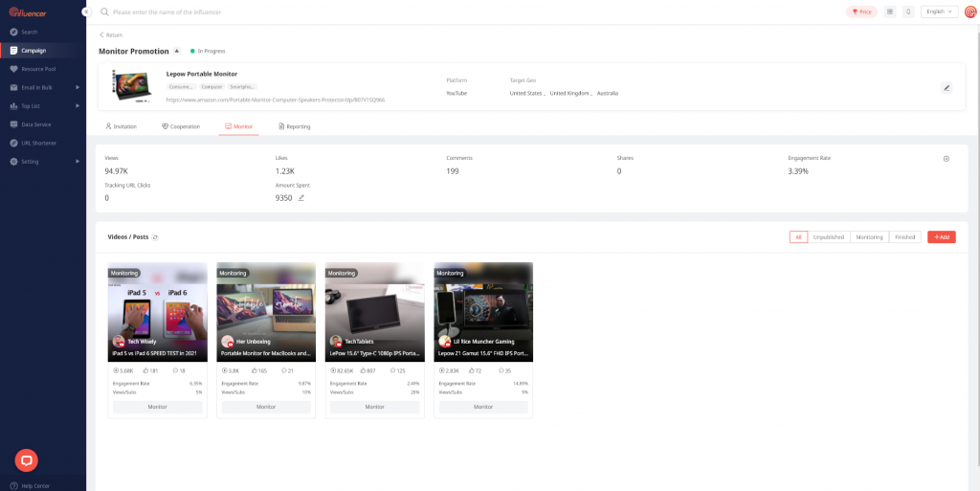Click the 'Consume...' category tag
The width and height of the screenshot is (980, 491).
(181, 87)
